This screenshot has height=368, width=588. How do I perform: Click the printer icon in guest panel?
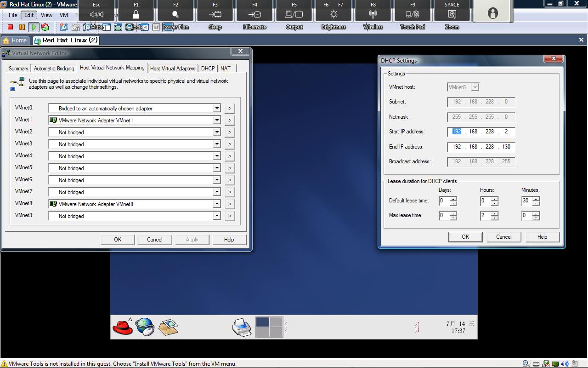[242, 327]
